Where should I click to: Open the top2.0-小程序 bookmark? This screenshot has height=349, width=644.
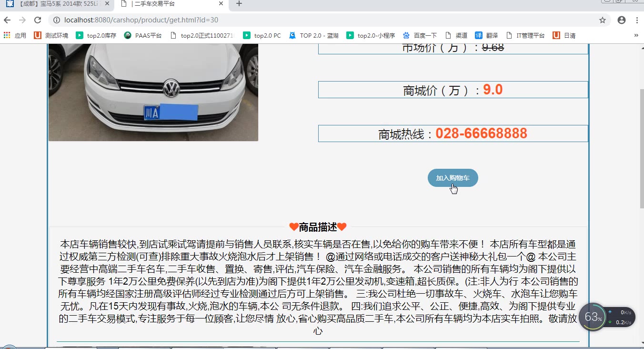point(371,35)
